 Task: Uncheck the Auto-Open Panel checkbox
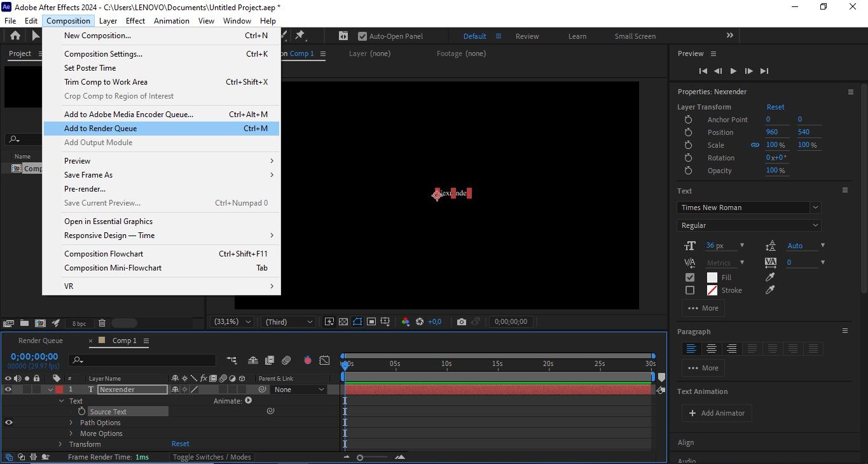click(362, 36)
